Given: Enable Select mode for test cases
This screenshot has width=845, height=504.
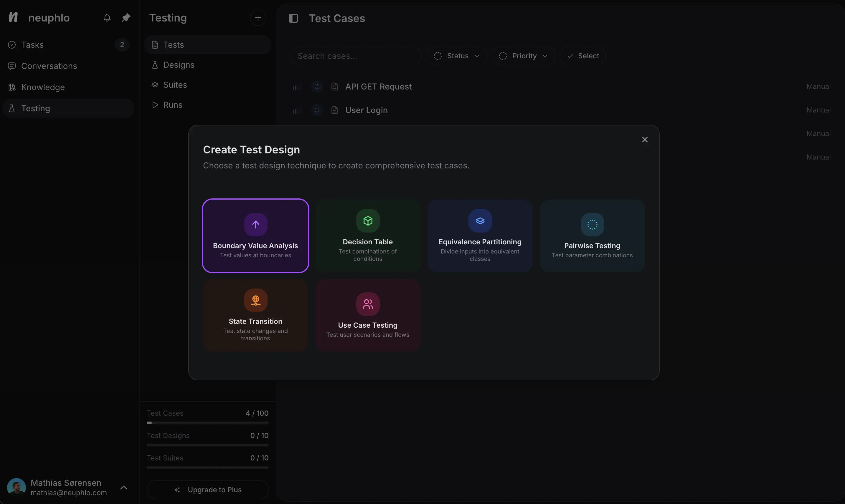Looking at the screenshot, I should 582,56.
